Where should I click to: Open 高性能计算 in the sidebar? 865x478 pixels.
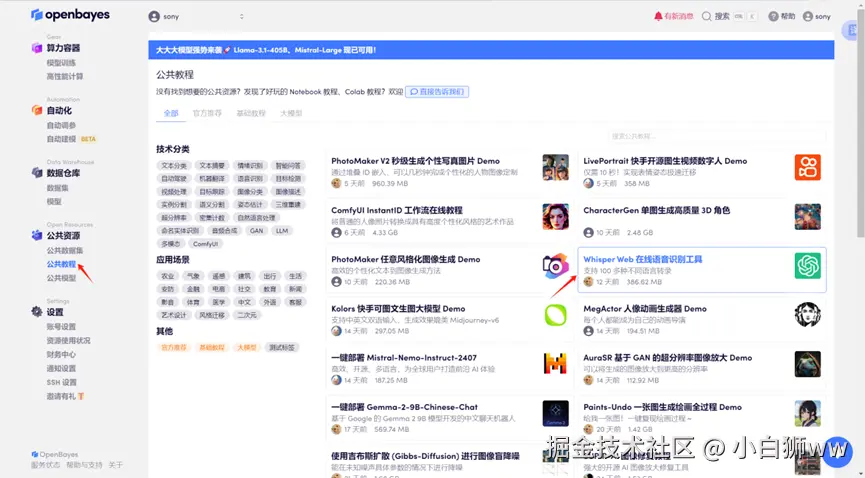point(65,77)
